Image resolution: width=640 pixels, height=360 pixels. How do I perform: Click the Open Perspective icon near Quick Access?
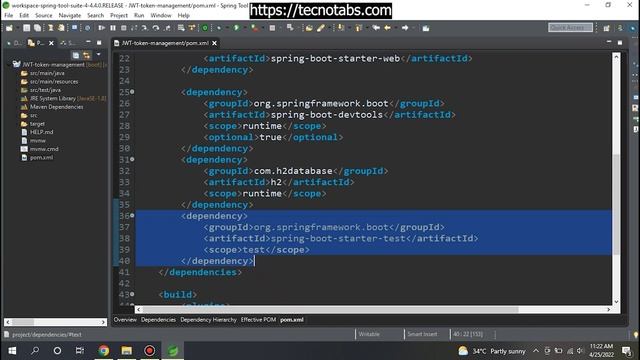tap(607, 28)
